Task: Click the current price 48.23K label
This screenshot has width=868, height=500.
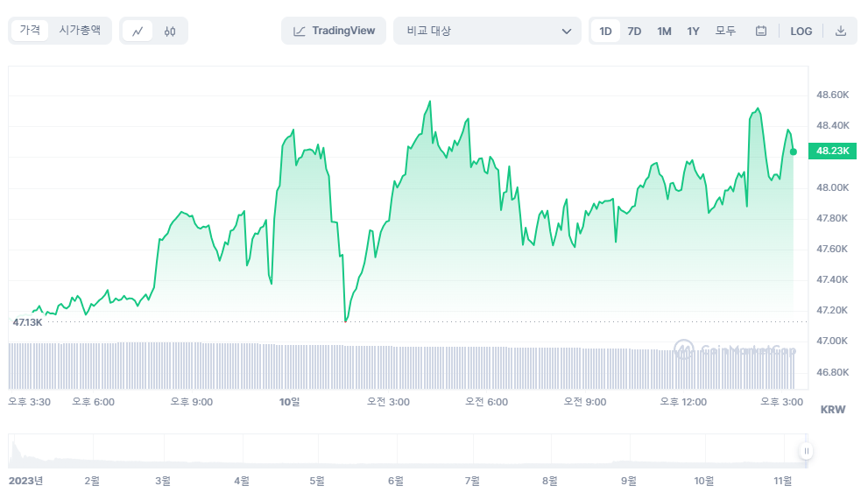Action: (x=833, y=151)
